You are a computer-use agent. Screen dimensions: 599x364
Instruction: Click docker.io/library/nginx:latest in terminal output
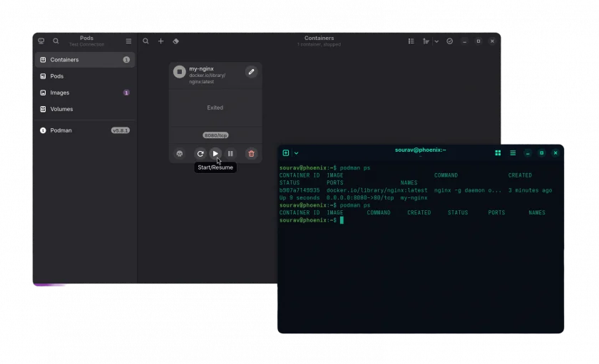(x=377, y=190)
